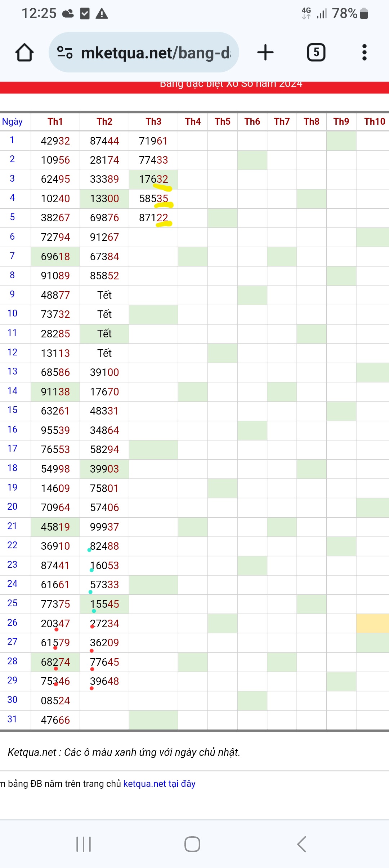Tap the Android home navigation button
Viewport: 389px width, 868px height.
pos(192,844)
